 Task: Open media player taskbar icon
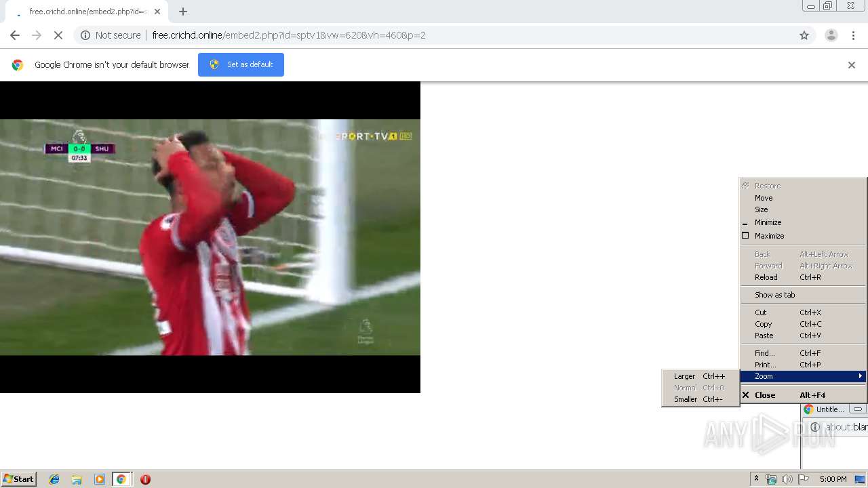pos(100,479)
